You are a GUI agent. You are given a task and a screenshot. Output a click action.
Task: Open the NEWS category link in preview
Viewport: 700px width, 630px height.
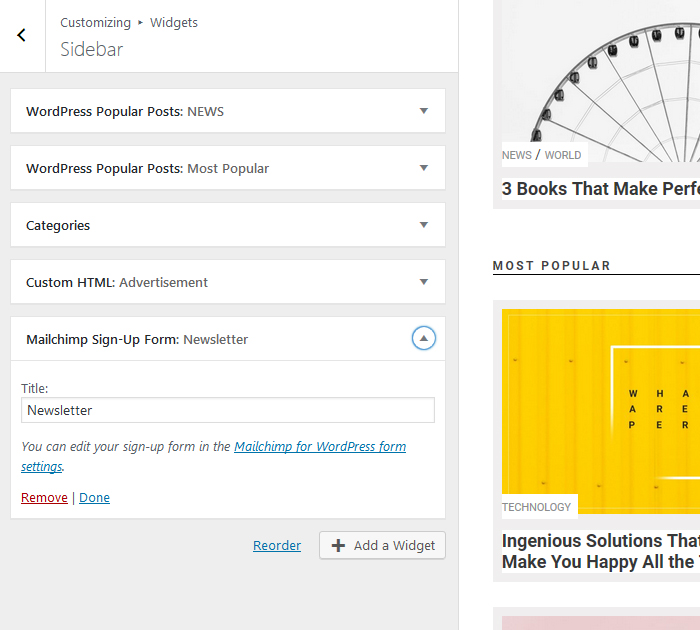tap(517, 155)
